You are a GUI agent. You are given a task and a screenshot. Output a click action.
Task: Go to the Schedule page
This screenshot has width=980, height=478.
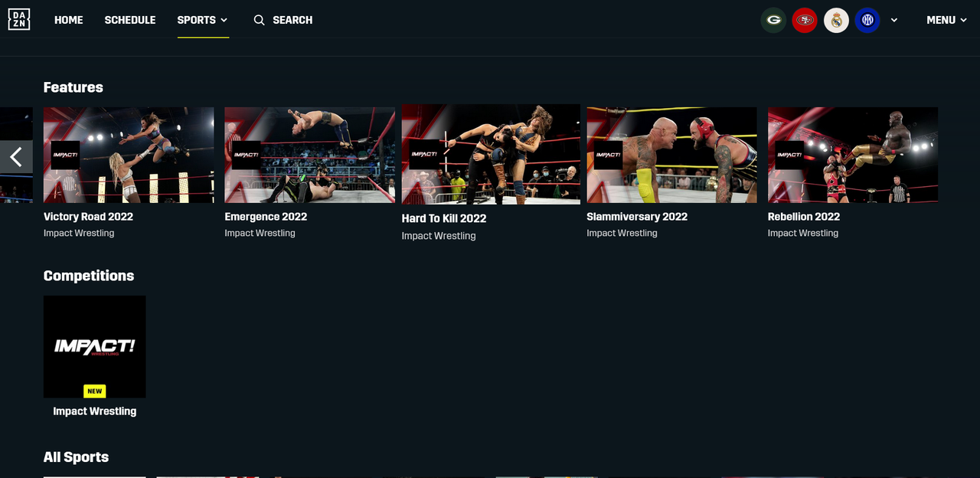pos(130,20)
